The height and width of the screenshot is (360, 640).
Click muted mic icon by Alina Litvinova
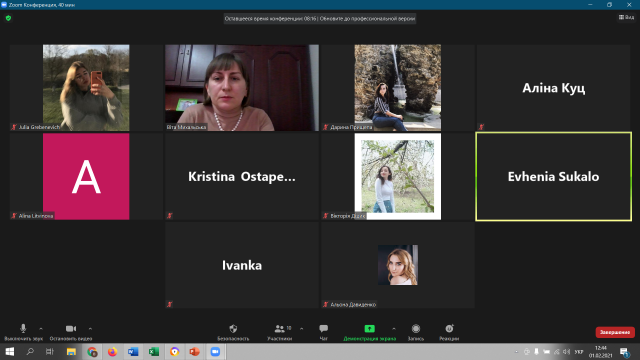tap(14, 216)
